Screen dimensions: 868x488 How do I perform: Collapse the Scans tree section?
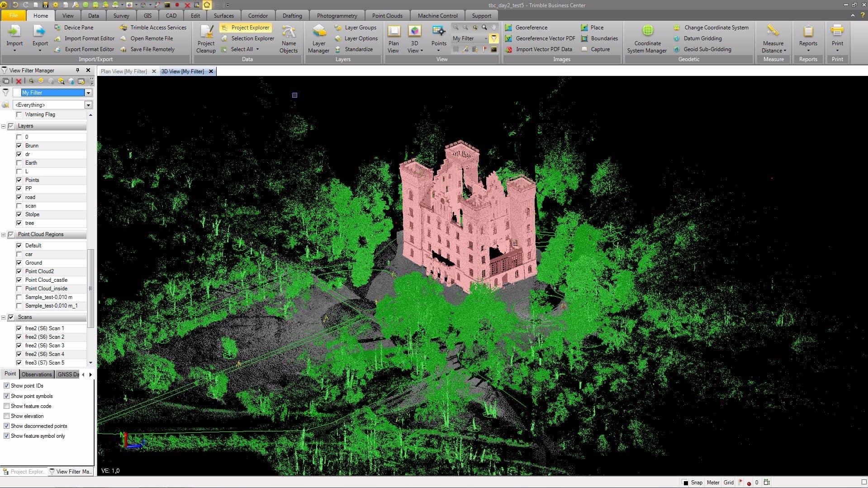pyautogui.click(x=4, y=317)
